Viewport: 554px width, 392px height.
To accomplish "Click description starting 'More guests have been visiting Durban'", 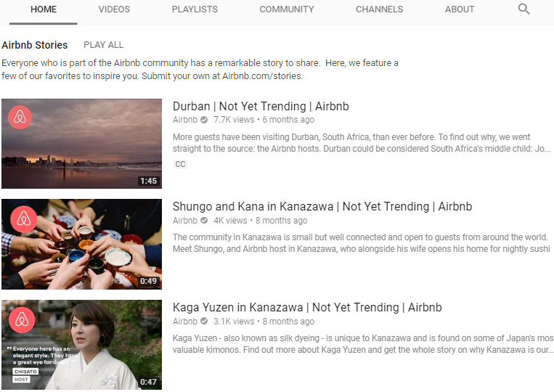I will (362, 143).
